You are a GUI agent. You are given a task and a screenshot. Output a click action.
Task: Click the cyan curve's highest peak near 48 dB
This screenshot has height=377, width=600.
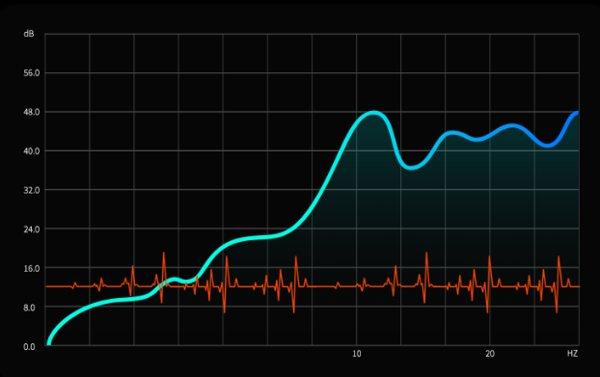click(x=373, y=113)
